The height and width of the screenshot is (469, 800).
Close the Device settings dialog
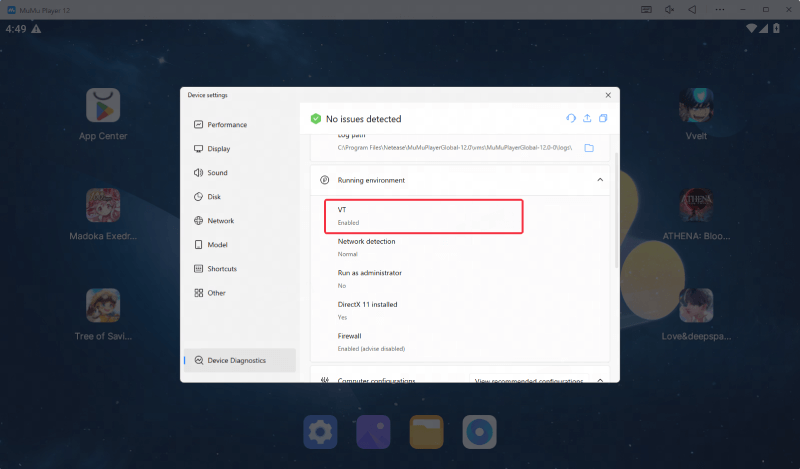click(607, 95)
